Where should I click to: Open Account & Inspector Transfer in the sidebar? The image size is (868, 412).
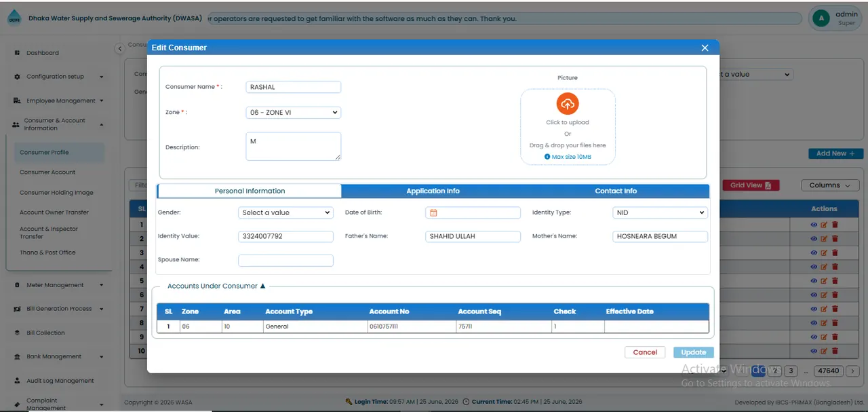(x=49, y=233)
